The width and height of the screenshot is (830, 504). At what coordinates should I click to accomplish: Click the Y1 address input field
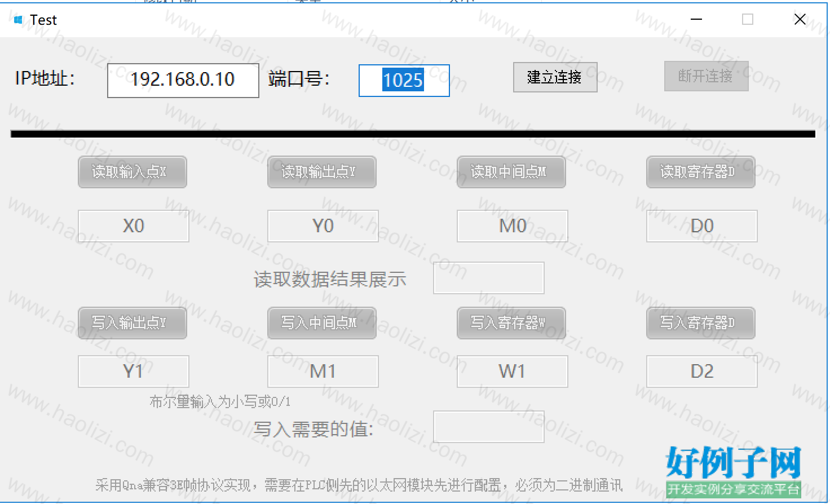(134, 372)
